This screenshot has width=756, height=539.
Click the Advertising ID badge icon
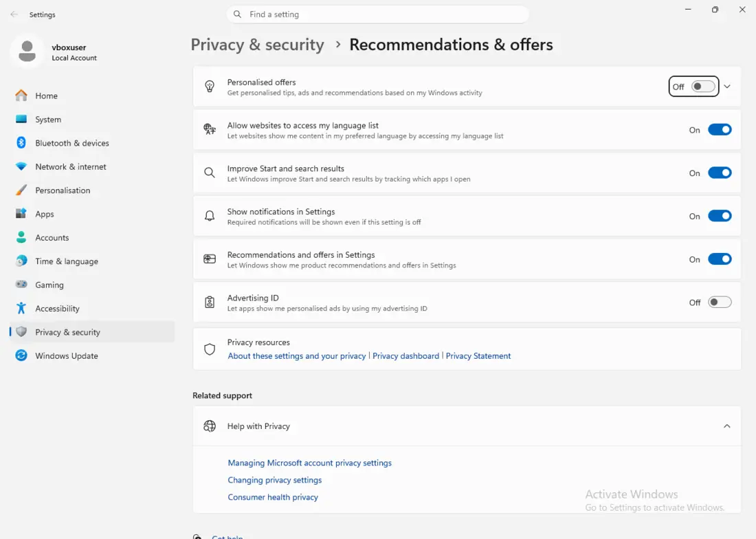pos(209,302)
